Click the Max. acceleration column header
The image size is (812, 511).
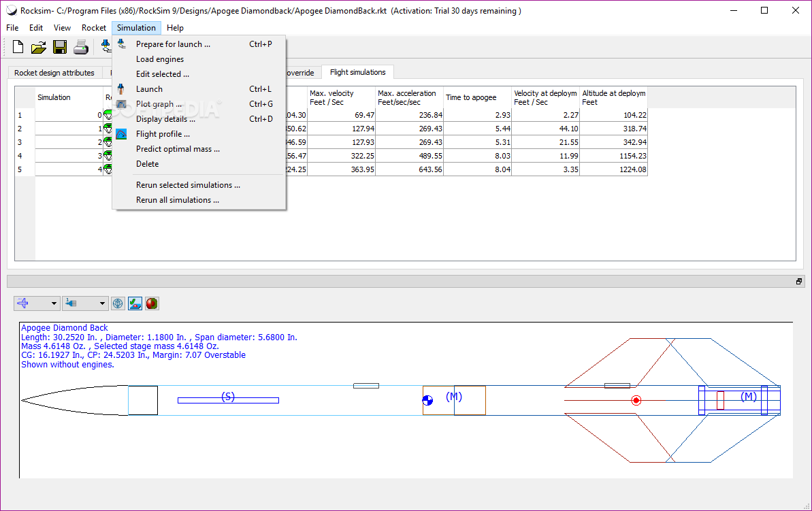409,97
